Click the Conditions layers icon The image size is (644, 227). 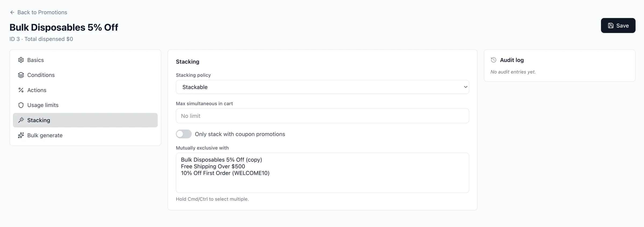(21, 75)
